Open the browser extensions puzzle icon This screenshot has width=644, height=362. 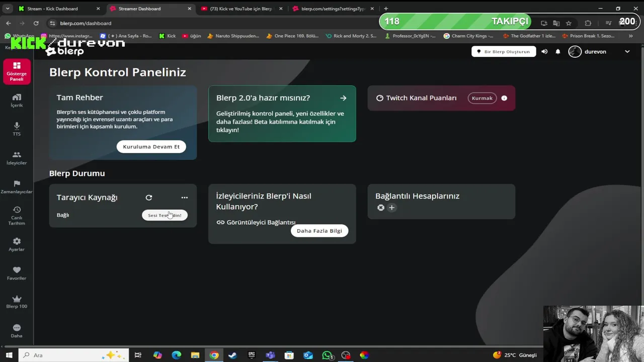588,23
